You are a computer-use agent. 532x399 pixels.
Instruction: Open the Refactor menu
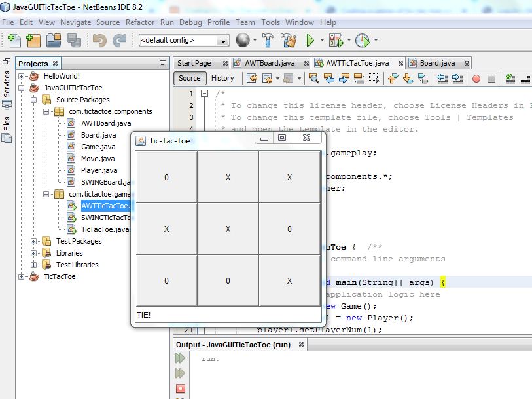pyautogui.click(x=140, y=22)
